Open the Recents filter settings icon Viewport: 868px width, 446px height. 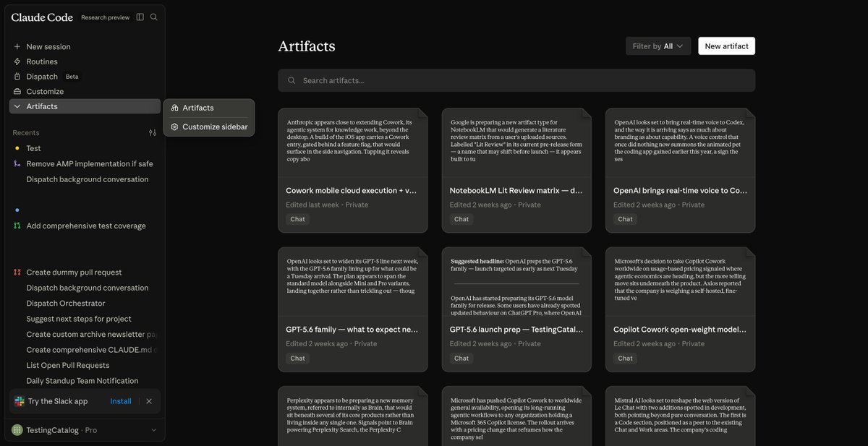coord(153,133)
